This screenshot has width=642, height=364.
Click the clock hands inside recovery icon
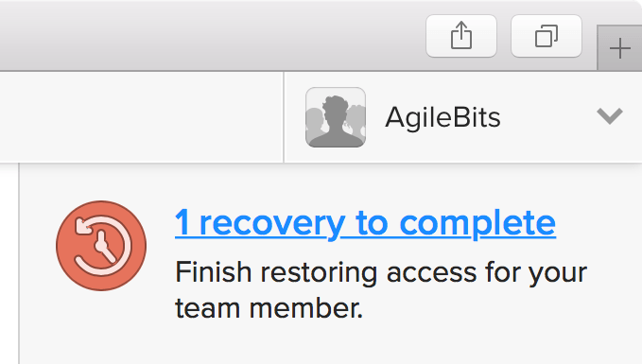coord(104,248)
